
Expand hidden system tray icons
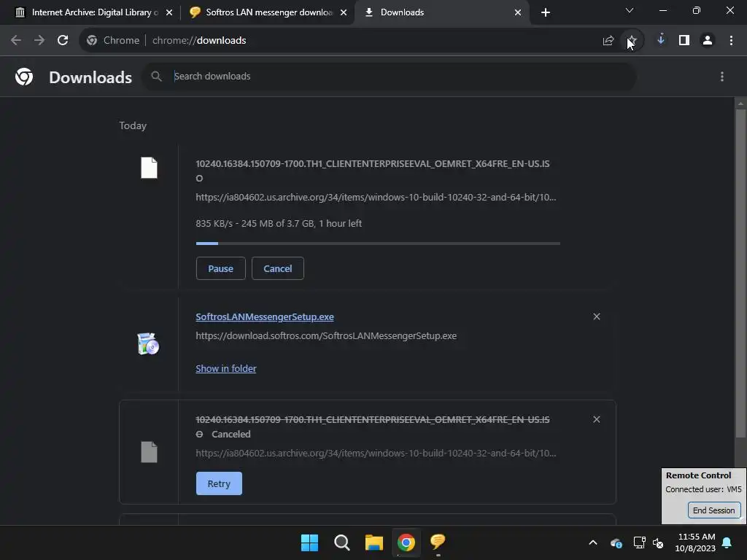[x=592, y=542]
